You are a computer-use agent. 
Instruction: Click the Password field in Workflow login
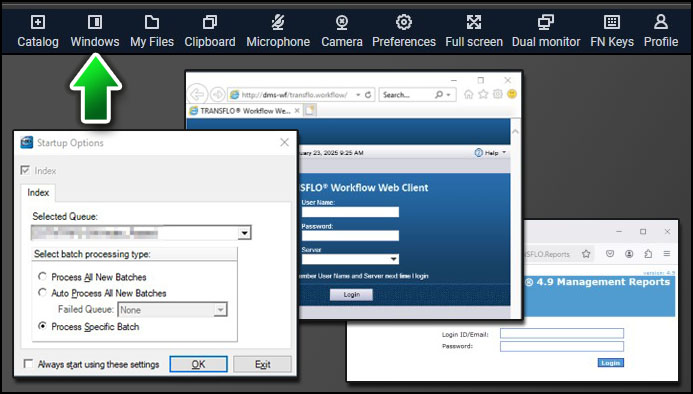click(x=350, y=236)
